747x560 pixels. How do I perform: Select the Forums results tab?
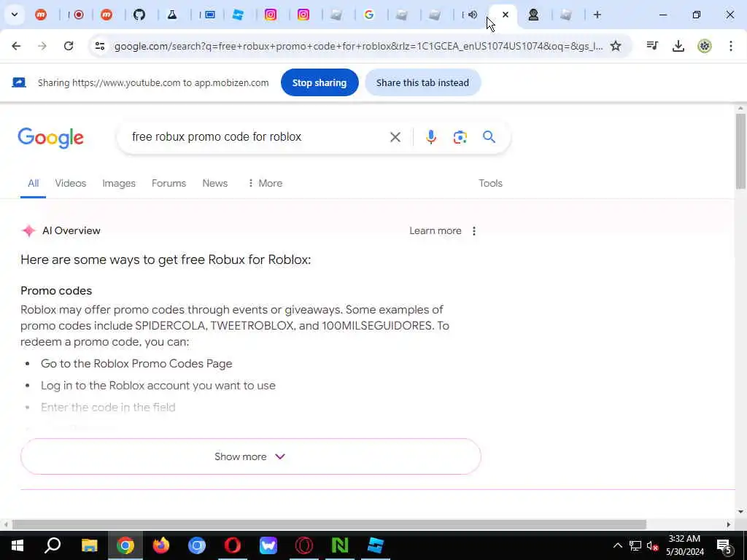tap(169, 183)
